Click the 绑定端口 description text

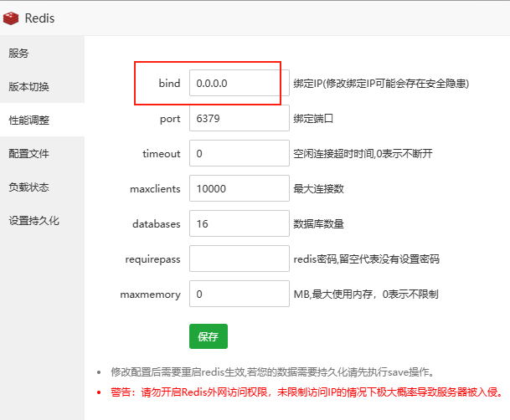(313, 119)
